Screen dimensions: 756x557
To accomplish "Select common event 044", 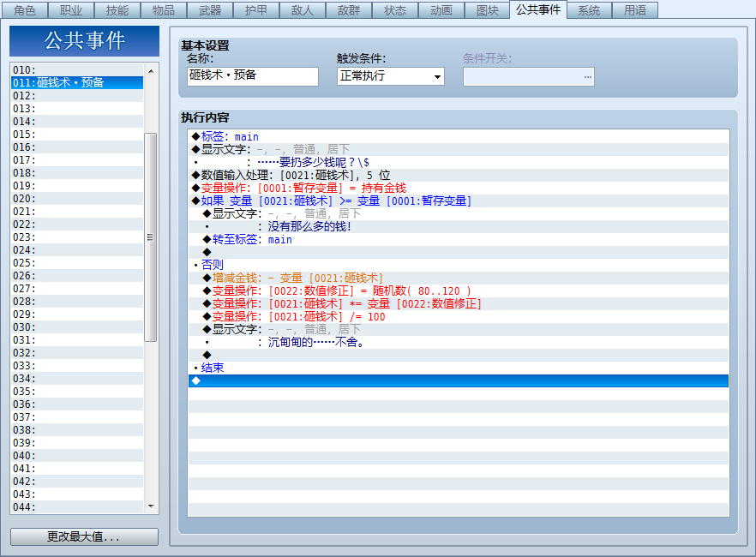I will click(x=77, y=507).
